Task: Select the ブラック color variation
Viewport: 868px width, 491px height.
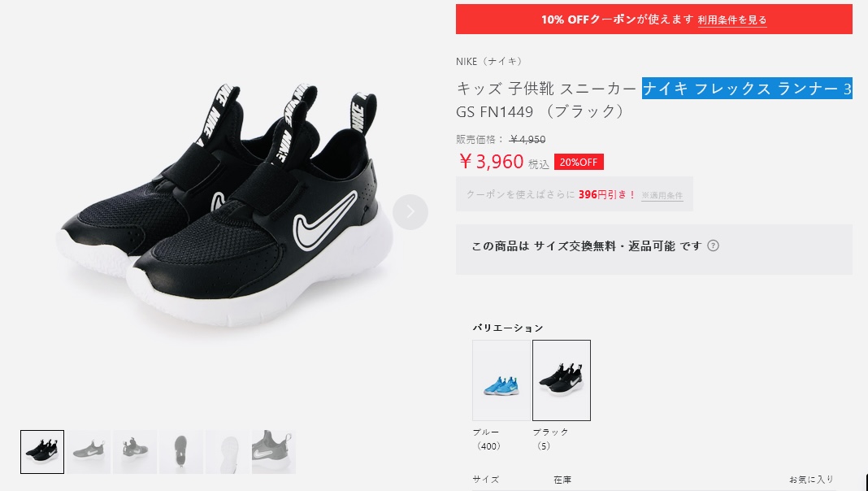Action: (562, 380)
